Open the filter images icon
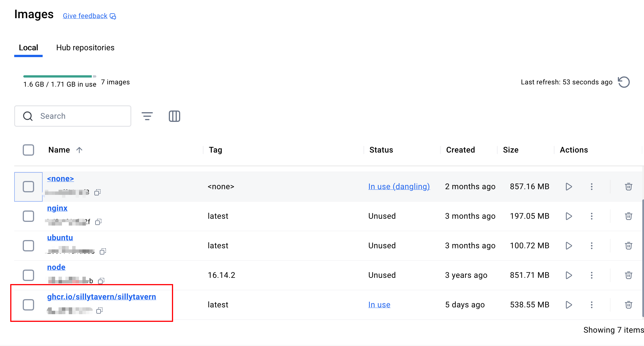This screenshot has width=644, height=346. pos(147,116)
